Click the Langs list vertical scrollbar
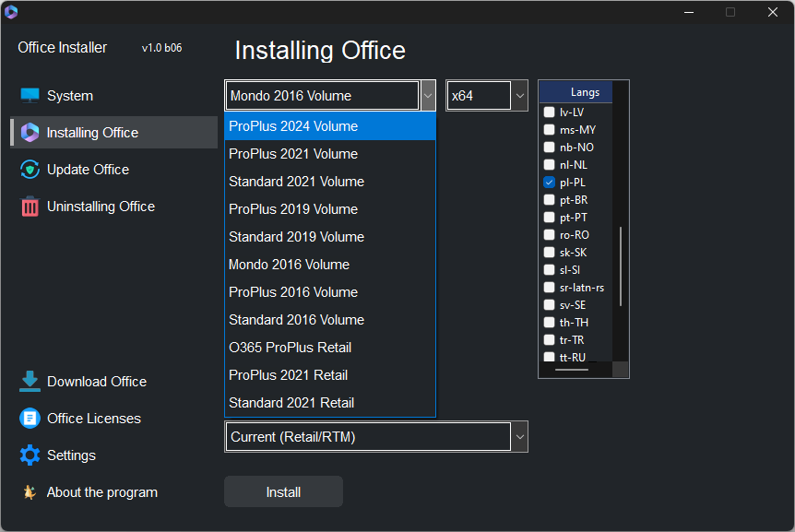 pyautogui.click(x=621, y=266)
